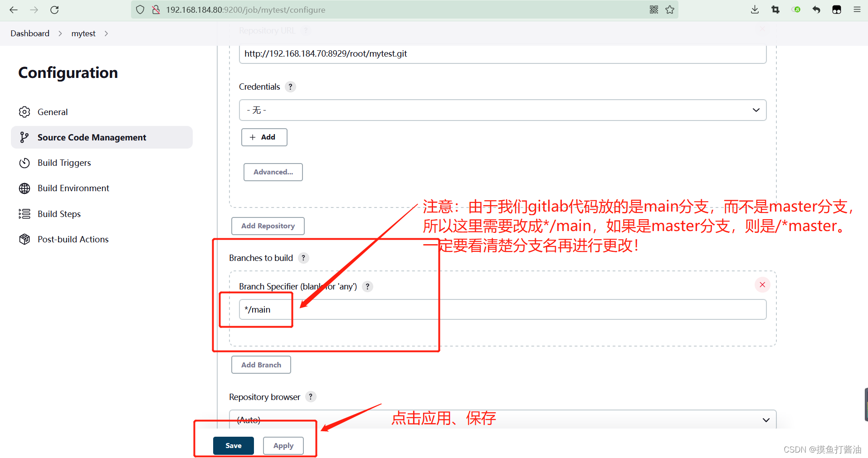
Task: Click the Post-build Actions cube icon
Action: [24, 239]
